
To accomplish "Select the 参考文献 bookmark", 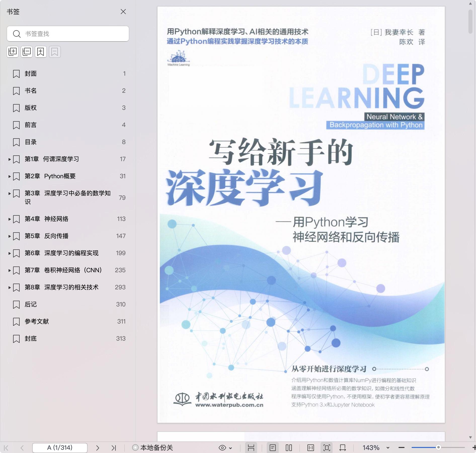I will click(37, 322).
